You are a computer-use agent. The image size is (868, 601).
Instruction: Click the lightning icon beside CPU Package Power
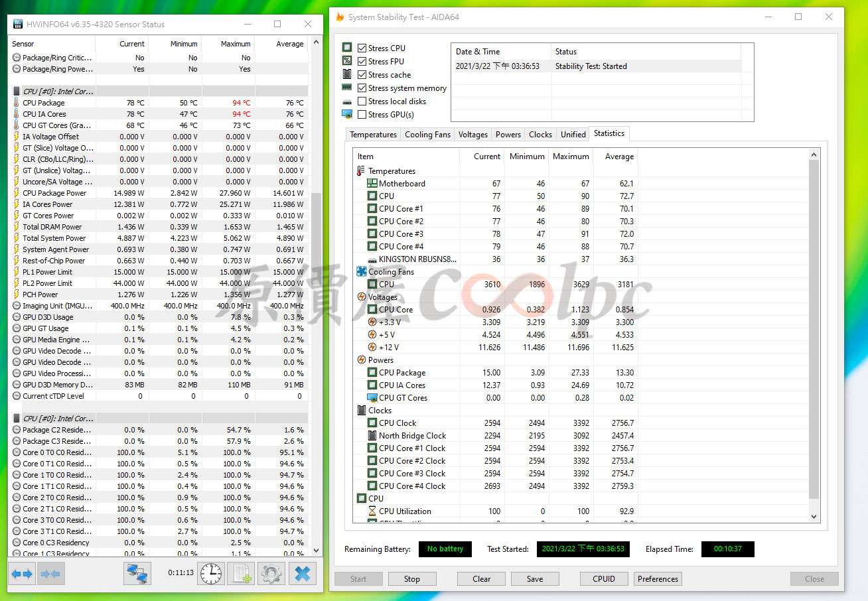[17, 193]
